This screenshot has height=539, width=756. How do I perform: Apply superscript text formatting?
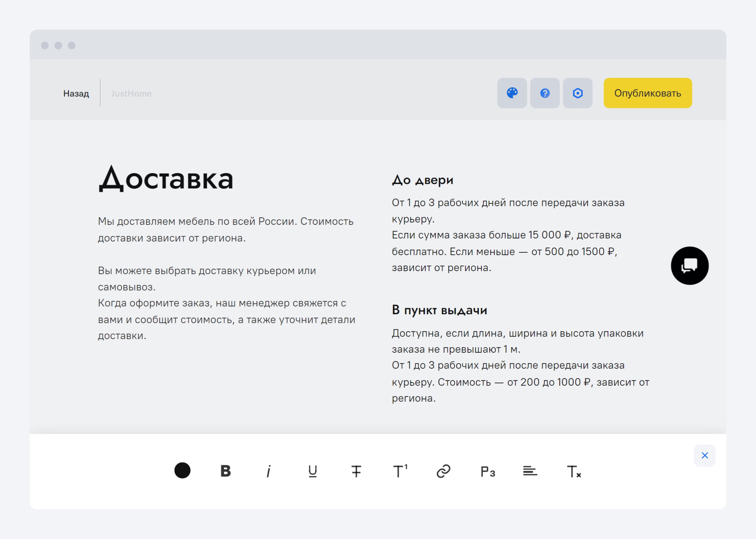click(400, 471)
